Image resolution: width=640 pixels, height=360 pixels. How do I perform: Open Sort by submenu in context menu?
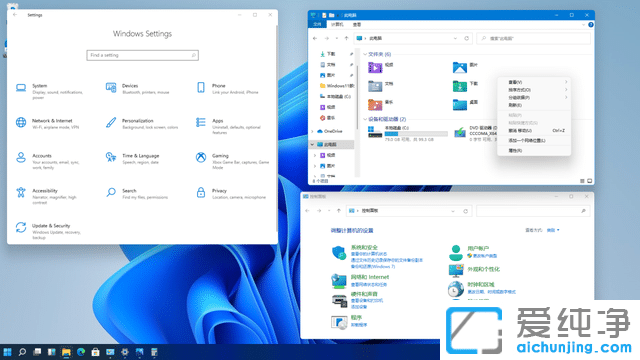[534, 90]
